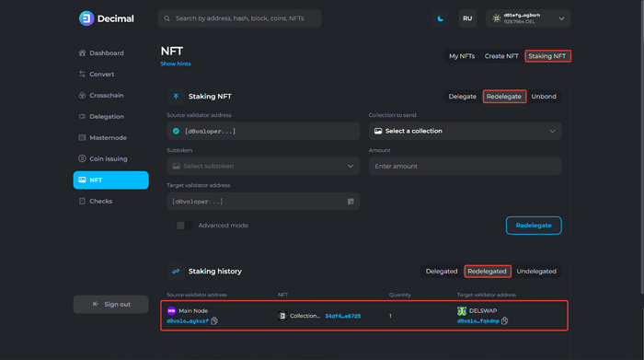Click QR scan icon in target field
This screenshot has height=360, width=644.
pos(351,202)
